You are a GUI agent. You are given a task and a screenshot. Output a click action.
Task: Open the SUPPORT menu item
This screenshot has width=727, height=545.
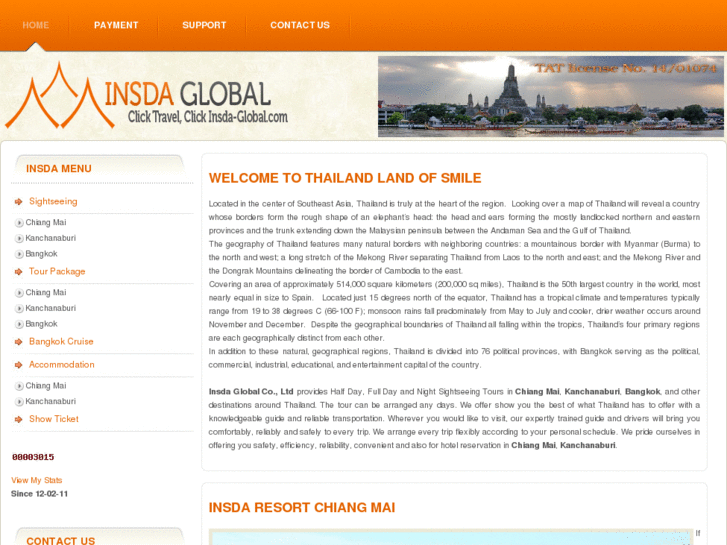pos(204,25)
